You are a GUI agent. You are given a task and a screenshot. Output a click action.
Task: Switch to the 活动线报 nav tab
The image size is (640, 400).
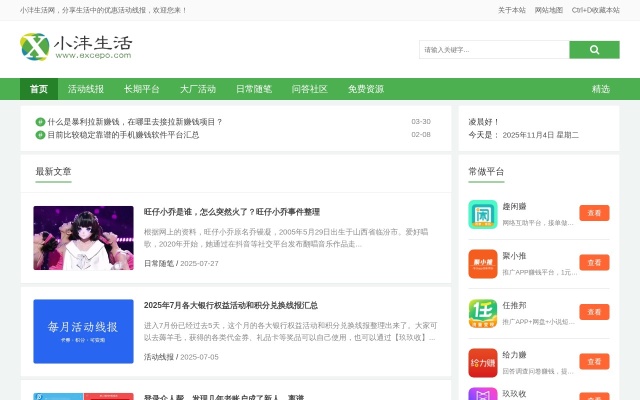click(86, 89)
